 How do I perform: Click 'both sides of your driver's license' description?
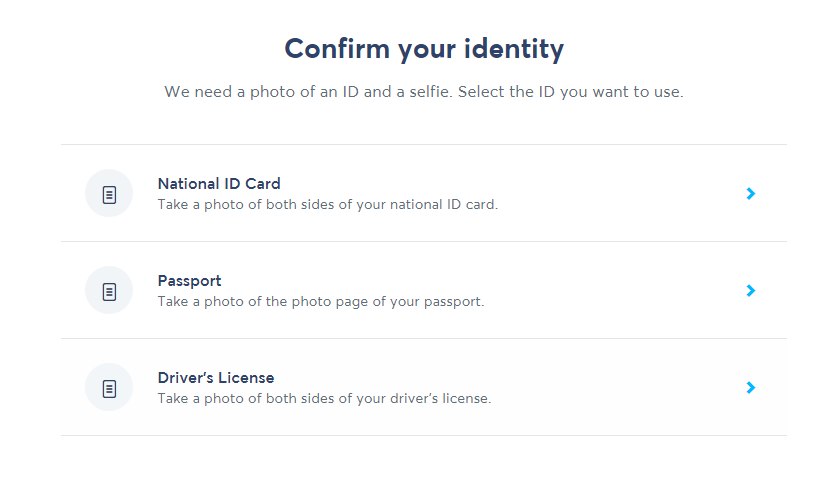378,398
